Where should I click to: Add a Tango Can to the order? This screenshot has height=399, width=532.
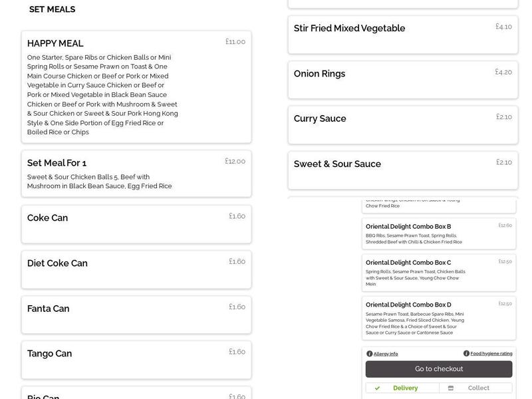pos(136,360)
